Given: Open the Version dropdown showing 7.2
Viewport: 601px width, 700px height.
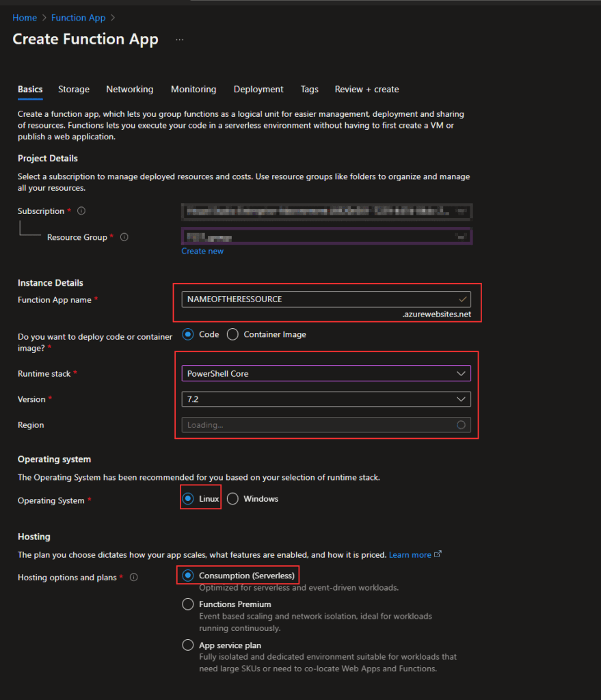Looking at the screenshot, I should coord(326,399).
